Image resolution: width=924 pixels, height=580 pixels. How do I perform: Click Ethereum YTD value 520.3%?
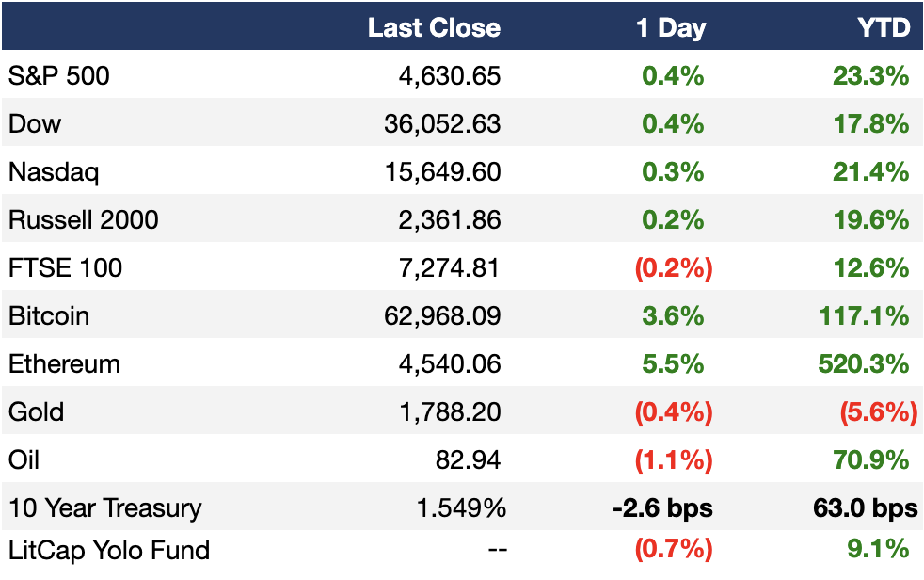pos(864,364)
